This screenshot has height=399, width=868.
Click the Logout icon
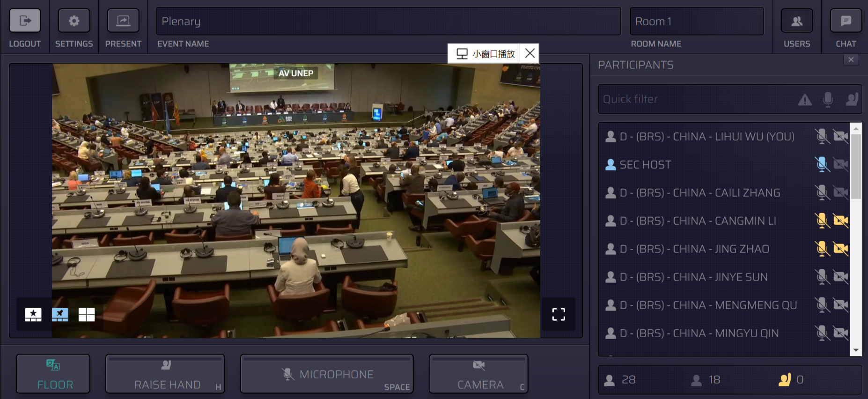click(x=25, y=21)
